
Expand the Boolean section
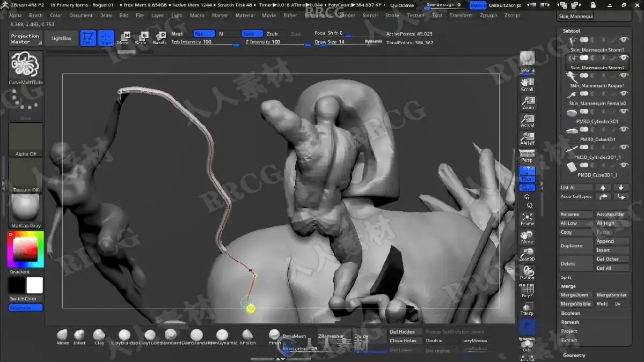[x=570, y=313]
